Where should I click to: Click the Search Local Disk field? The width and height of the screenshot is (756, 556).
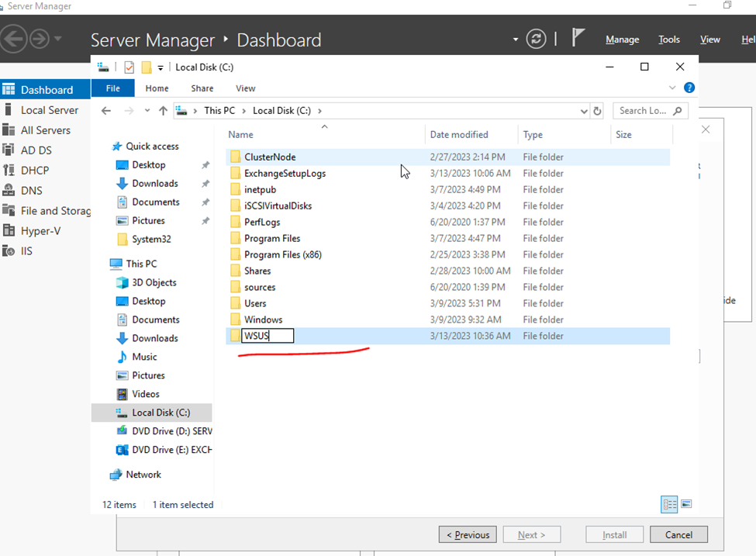point(644,111)
